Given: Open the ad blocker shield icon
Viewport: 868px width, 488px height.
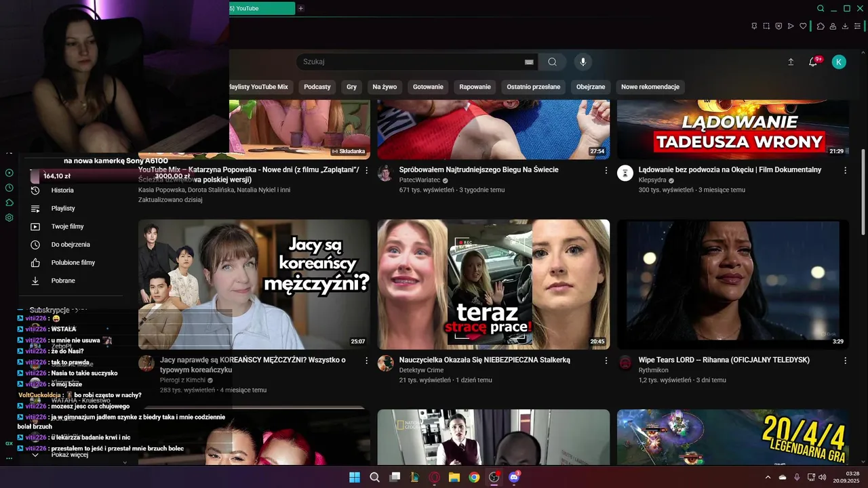Looking at the screenshot, I should [778, 26].
